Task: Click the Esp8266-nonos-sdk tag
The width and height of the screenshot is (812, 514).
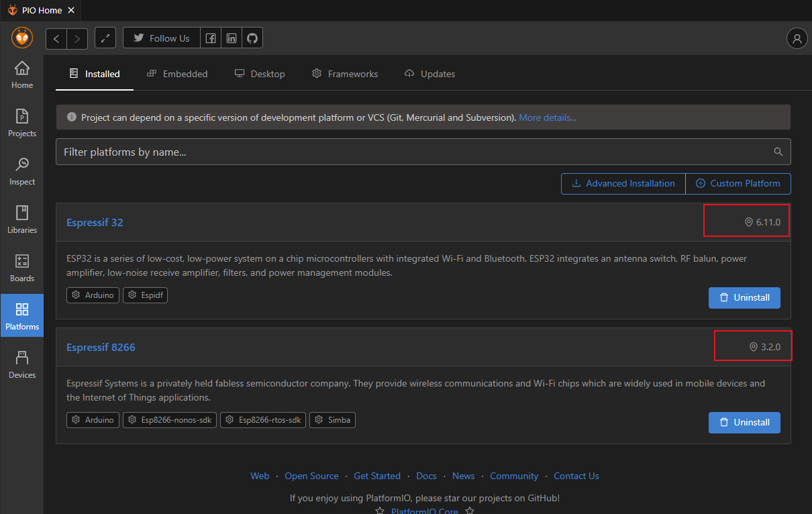Action: [170, 420]
